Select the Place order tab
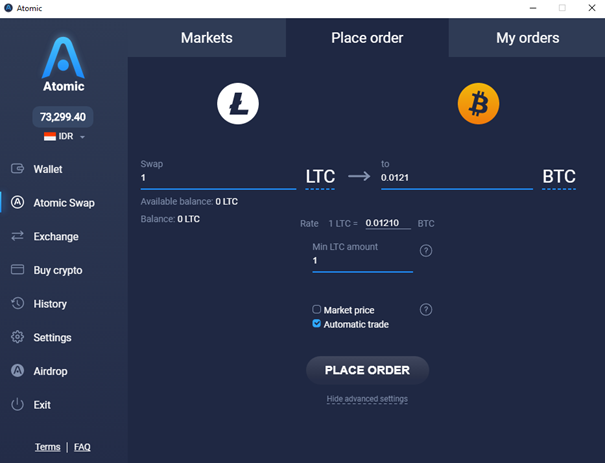The image size is (605, 463). point(367,38)
